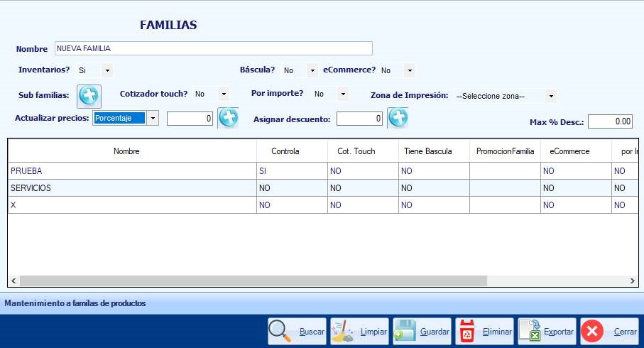
Task: Delete using the Eliminar button
Action: tap(485, 331)
